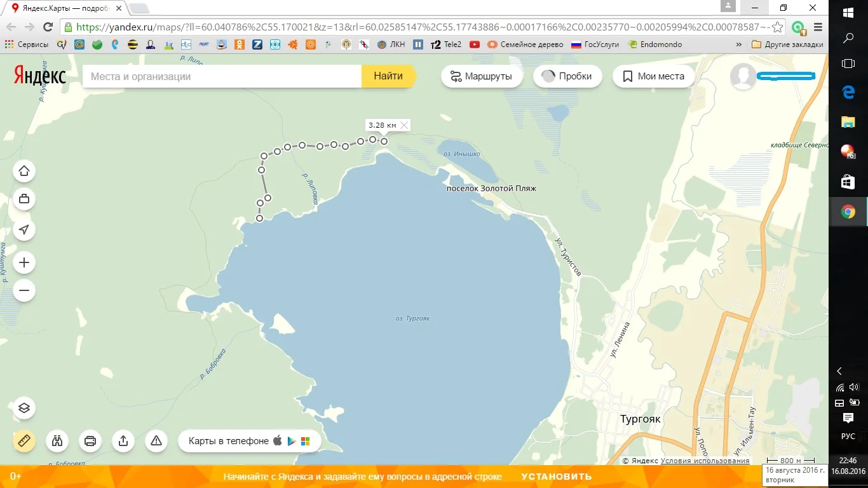Image resolution: width=868 pixels, height=488 pixels.
Task: Click the Apple App Store icon
Action: [x=277, y=440]
